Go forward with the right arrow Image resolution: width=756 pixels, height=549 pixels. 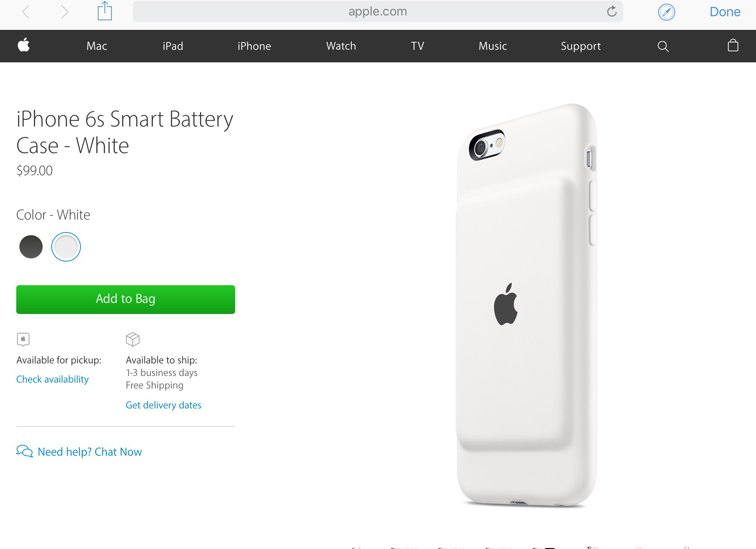[x=65, y=12]
